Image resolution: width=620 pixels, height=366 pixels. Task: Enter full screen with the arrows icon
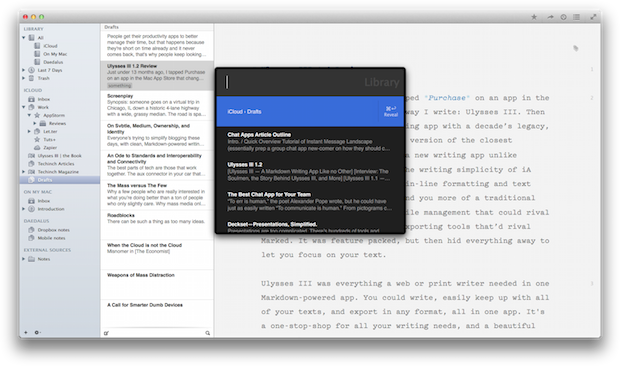coord(593,17)
